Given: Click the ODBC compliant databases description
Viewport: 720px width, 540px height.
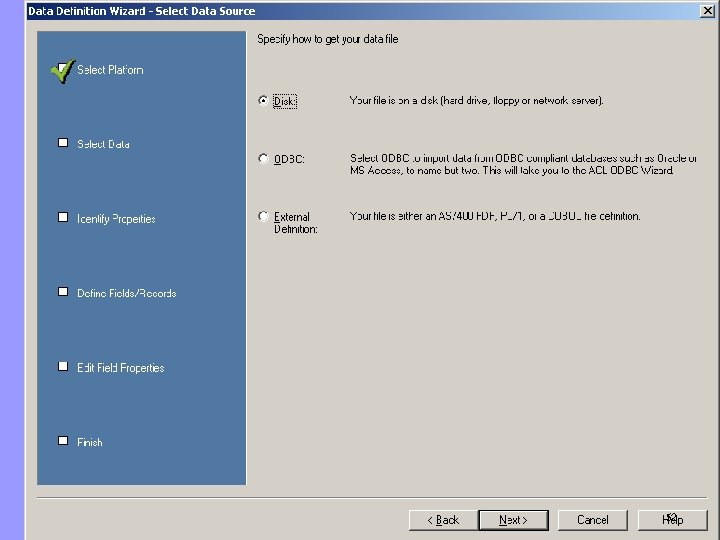Looking at the screenshot, I should point(523,164).
